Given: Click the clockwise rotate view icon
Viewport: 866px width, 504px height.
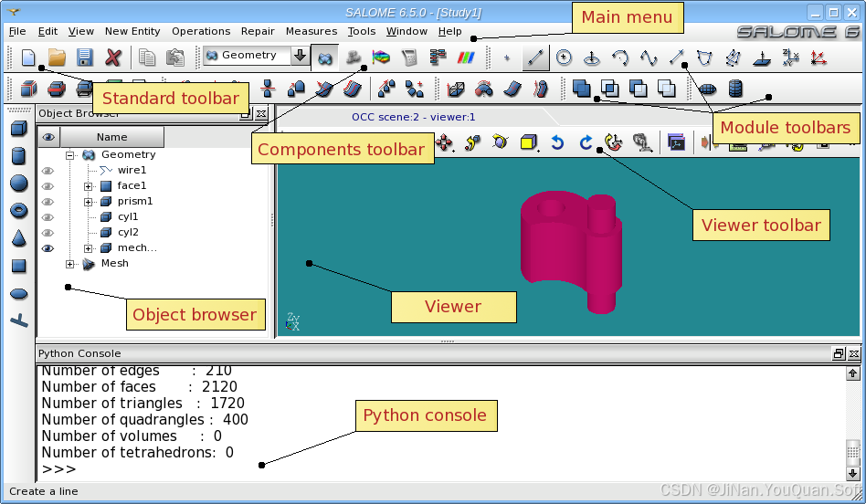Looking at the screenshot, I should pyautogui.click(x=586, y=143).
